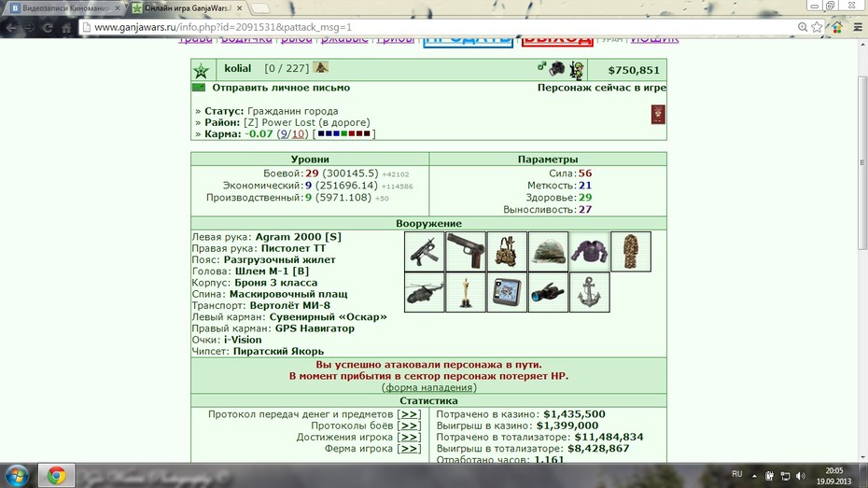Click the karma color squares bar
868x488 pixels.
click(x=343, y=133)
